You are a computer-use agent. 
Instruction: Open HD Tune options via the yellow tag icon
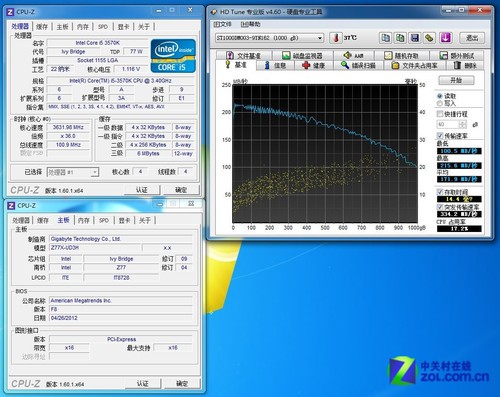(429, 38)
